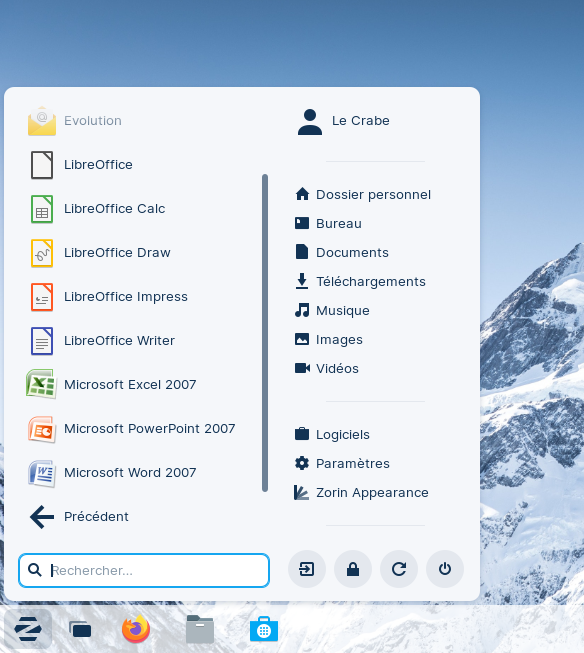Select LibreOffice Writer label
Viewport: 584px width, 653px height.
(x=120, y=341)
